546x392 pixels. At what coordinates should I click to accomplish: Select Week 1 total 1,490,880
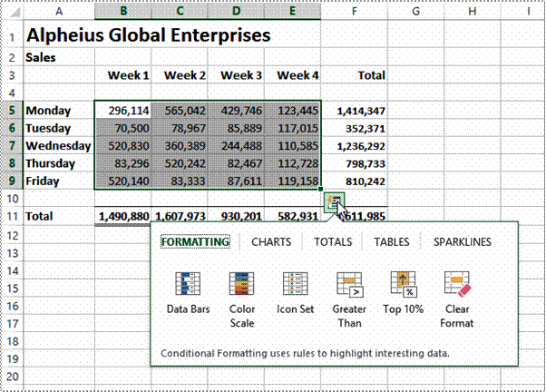tap(123, 216)
